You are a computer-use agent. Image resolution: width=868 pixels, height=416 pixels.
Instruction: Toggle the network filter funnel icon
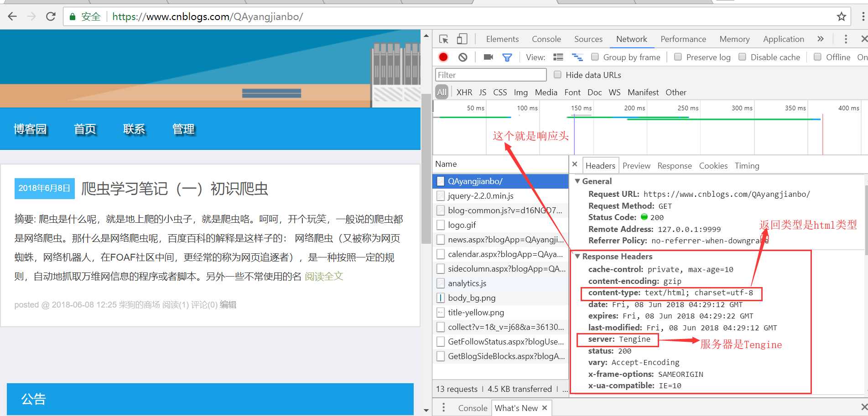pyautogui.click(x=507, y=57)
